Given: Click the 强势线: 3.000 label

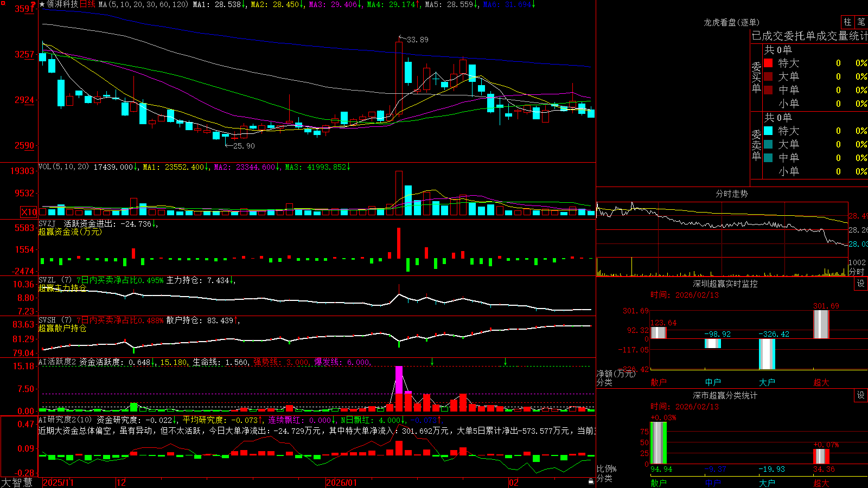Looking at the screenshot, I should click(281, 362).
